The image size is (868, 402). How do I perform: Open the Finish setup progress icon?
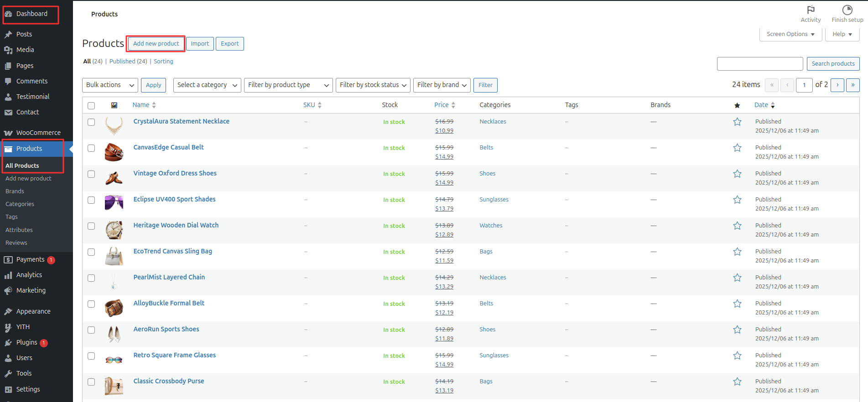pyautogui.click(x=847, y=10)
